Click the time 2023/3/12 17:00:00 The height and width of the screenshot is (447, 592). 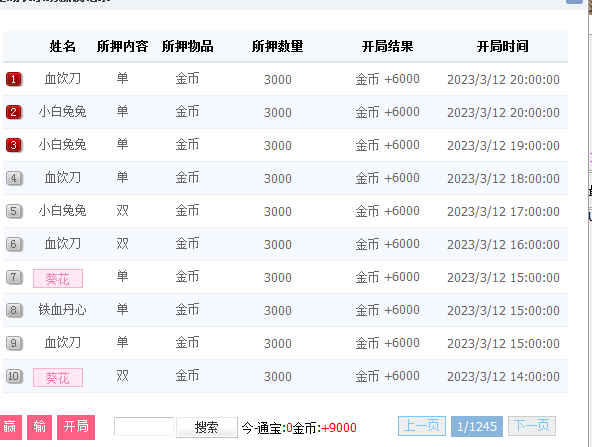tap(503, 211)
